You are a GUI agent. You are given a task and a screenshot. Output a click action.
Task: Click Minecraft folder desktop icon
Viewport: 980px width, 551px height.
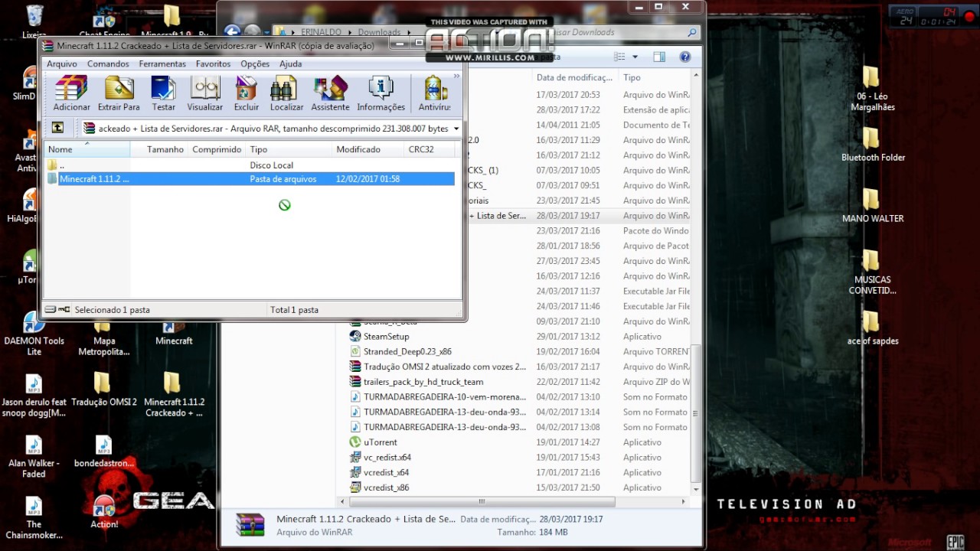pyautogui.click(x=174, y=334)
